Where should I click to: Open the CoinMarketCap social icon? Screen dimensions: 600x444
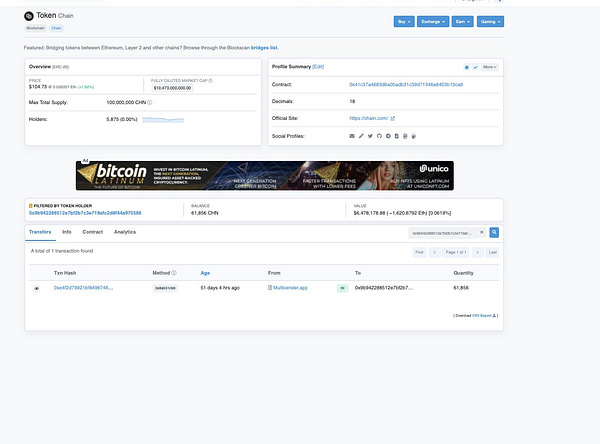tap(405, 136)
